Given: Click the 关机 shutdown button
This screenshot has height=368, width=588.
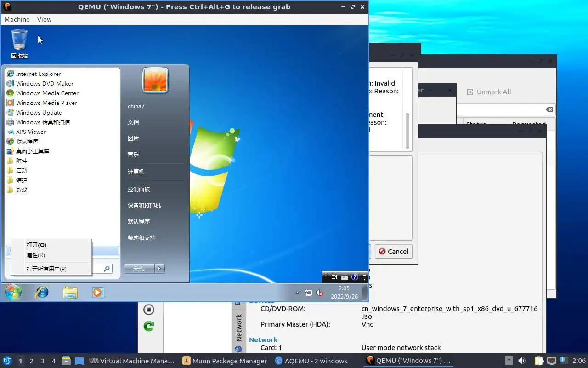Looking at the screenshot, I should tap(139, 269).
